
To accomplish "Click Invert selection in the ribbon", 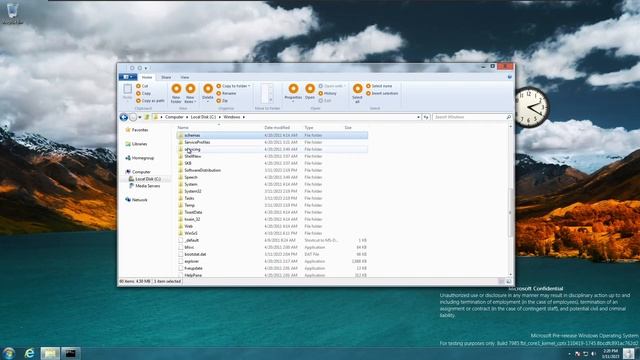I will (382, 93).
